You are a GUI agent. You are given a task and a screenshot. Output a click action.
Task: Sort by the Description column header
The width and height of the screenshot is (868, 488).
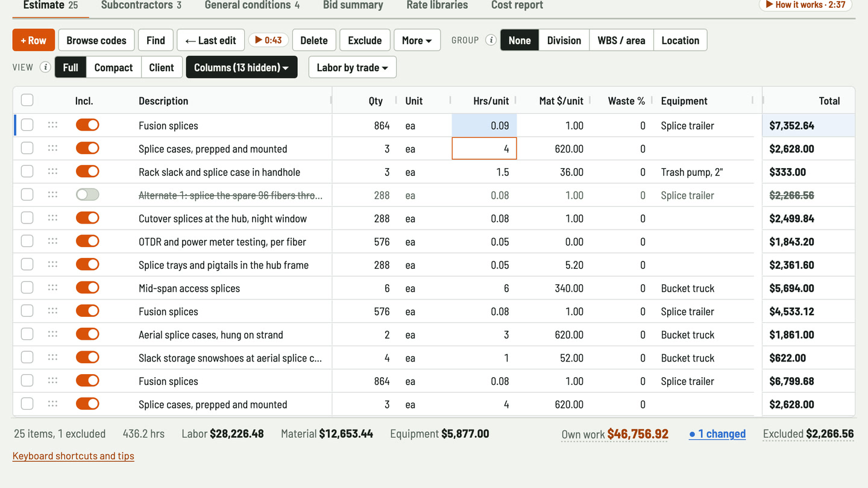point(163,101)
